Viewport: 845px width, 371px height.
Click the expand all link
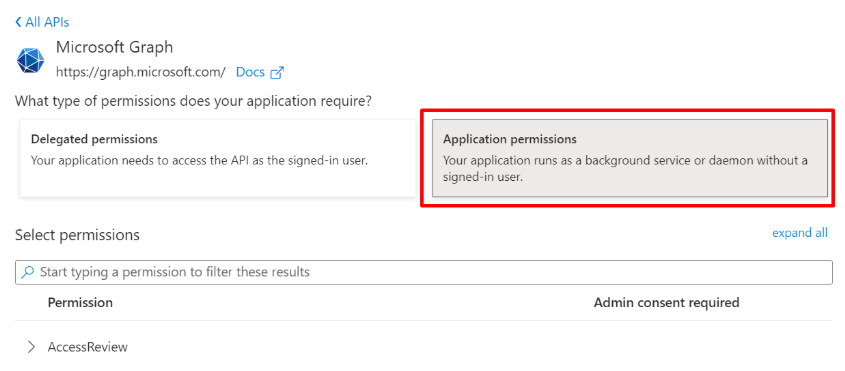click(800, 233)
